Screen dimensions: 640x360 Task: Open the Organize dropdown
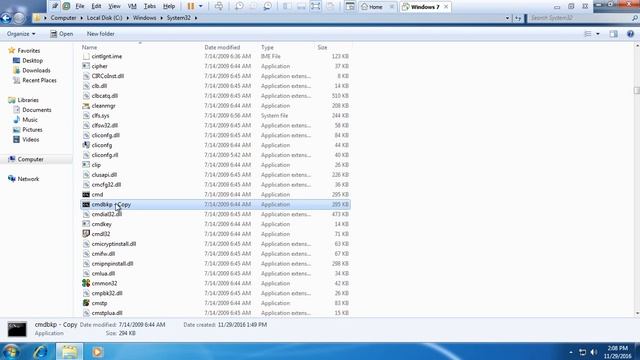click(21, 34)
